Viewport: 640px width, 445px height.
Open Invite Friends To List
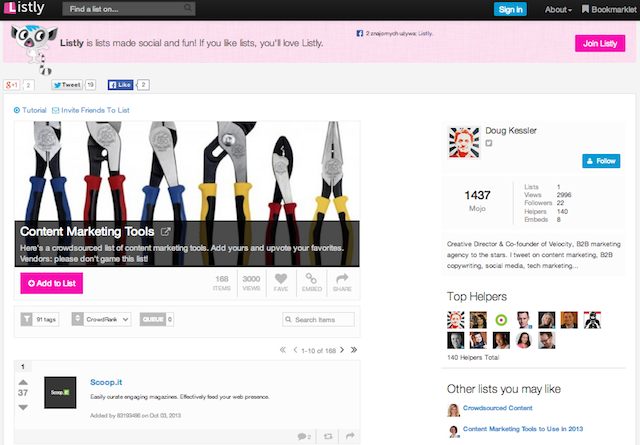pyautogui.click(x=91, y=110)
